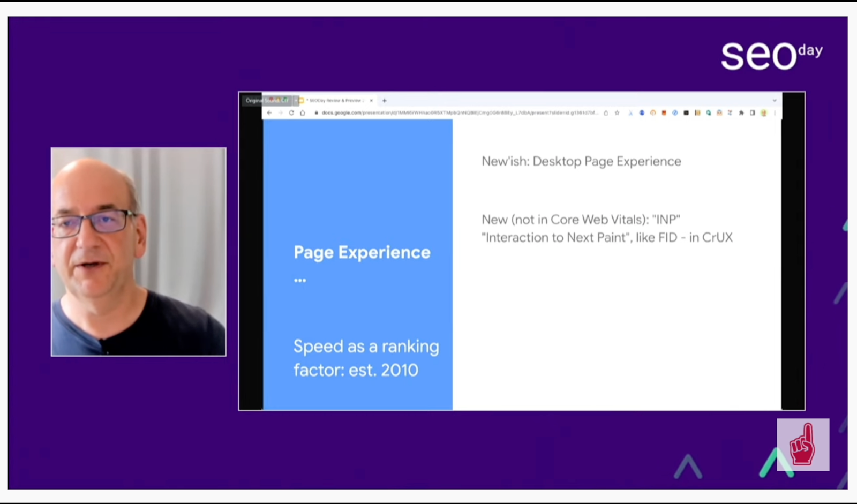
Task: Click the browser back arrow
Action: [269, 113]
